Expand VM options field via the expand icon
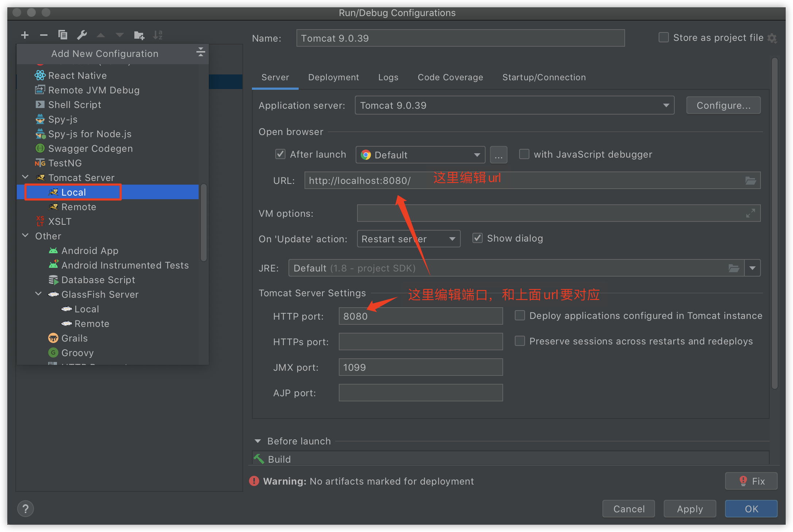The image size is (793, 532). (751, 213)
